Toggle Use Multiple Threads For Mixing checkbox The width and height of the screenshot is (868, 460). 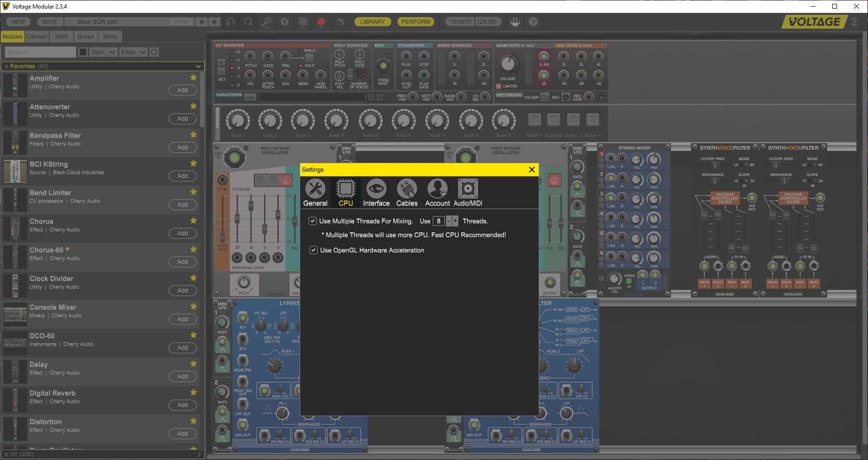tap(313, 221)
